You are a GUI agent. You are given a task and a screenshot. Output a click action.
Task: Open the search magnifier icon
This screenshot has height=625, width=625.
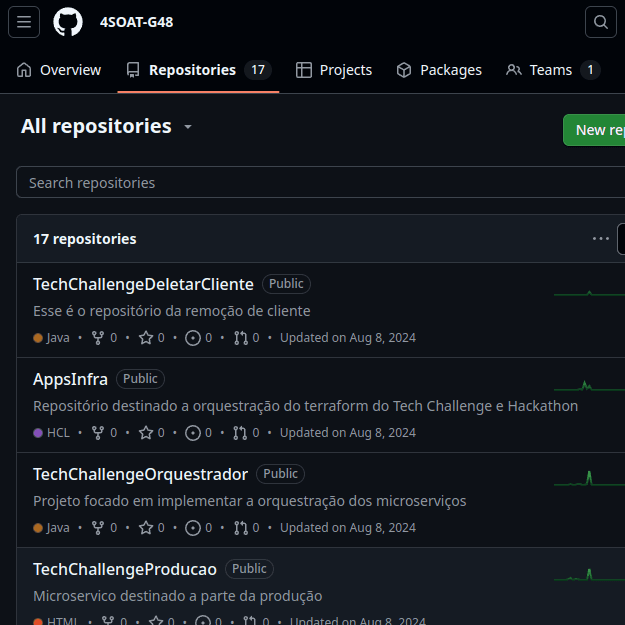(x=600, y=22)
